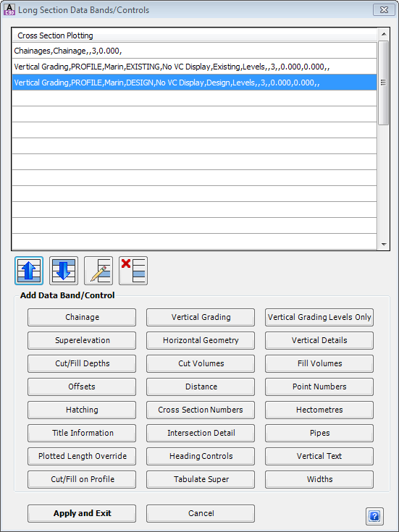Cancel the data bands dialog
This screenshot has width=399, height=532.
tap(201, 513)
